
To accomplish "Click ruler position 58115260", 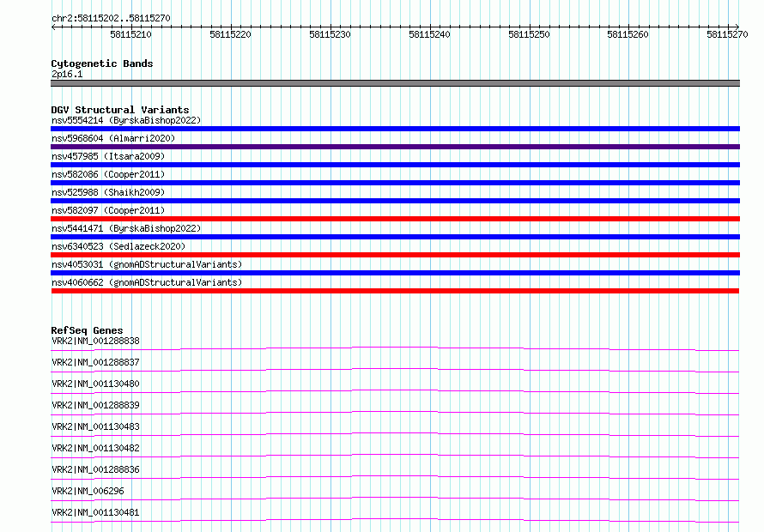I will click(628, 34).
